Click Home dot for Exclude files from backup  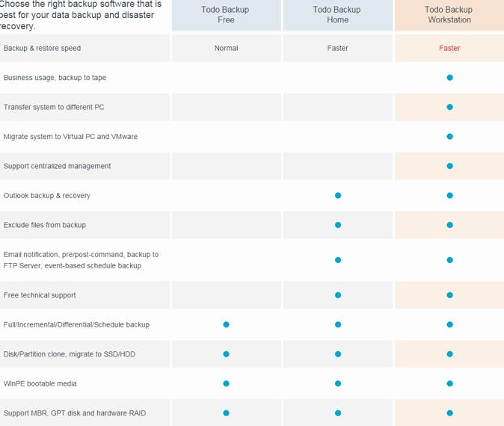(338, 225)
